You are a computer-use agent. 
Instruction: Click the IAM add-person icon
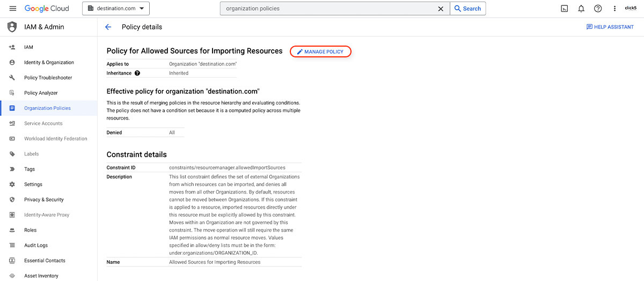[12, 47]
